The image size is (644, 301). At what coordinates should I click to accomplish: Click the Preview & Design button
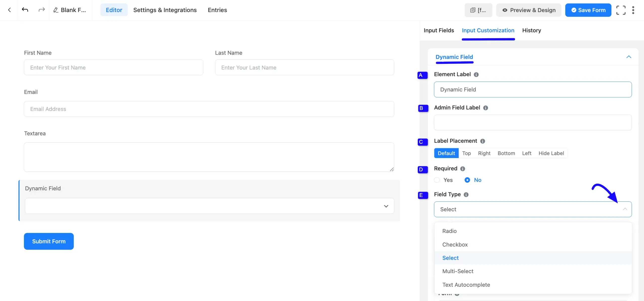[529, 10]
